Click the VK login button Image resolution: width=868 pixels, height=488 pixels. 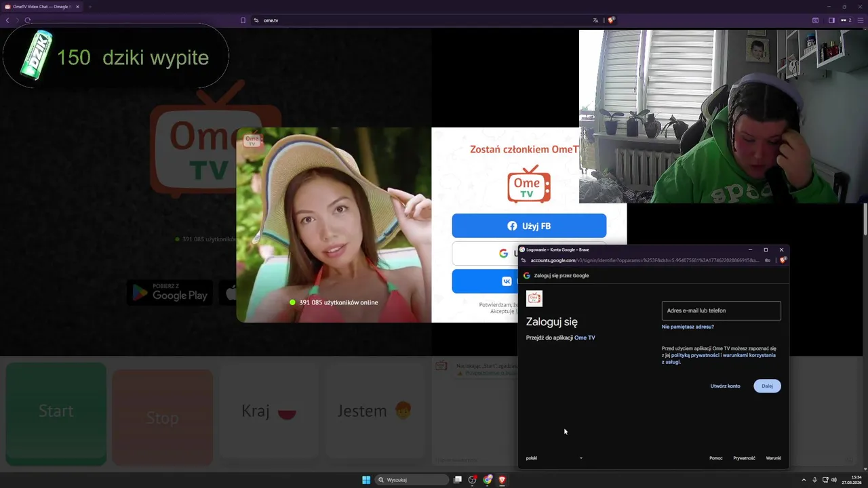[x=486, y=281]
